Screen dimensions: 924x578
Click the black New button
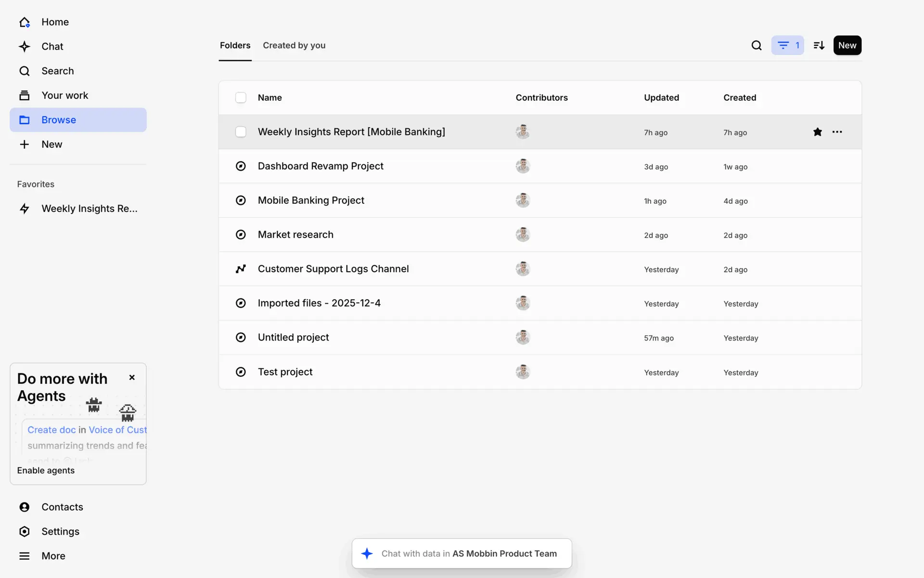[847, 45]
